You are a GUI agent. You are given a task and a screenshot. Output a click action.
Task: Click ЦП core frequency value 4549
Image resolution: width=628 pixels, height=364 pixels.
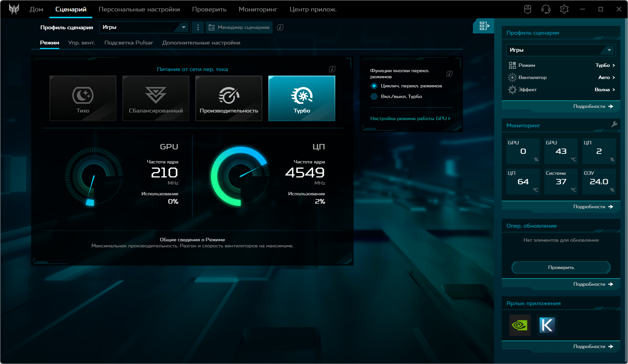(x=305, y=173)
